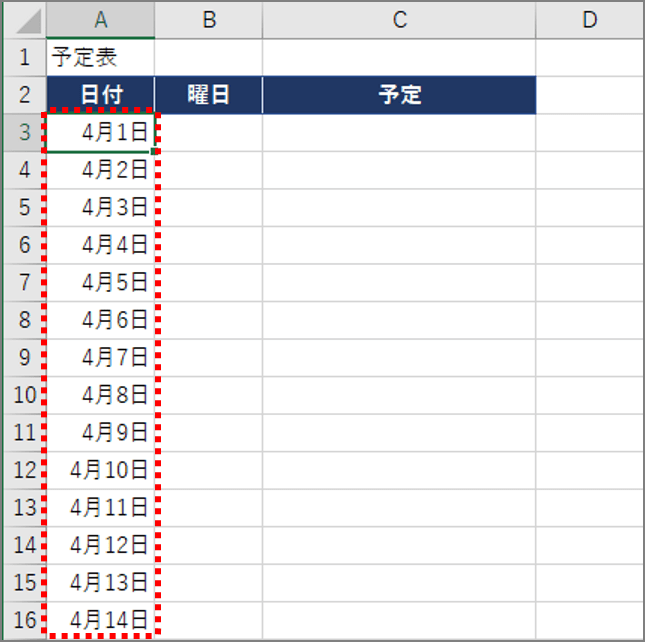Select the cell with 4月14日
The height and width of the screenshot is (642, 645).
[x=101, y=620]
